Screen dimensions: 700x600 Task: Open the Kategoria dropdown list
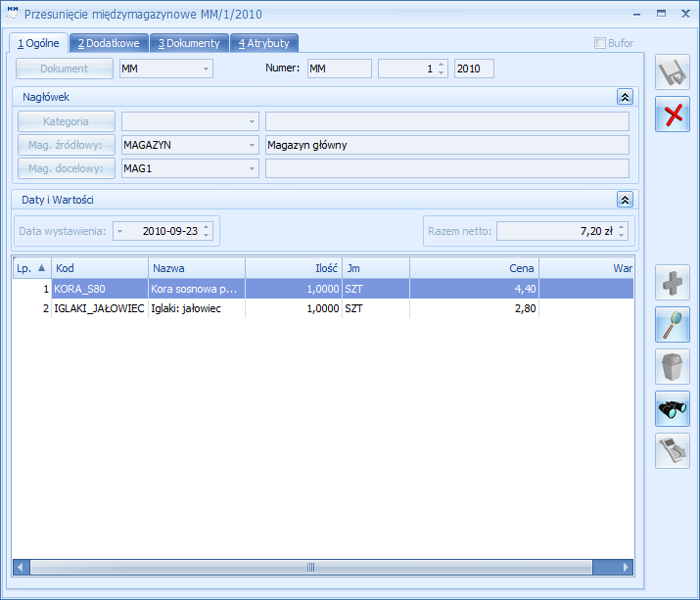[x=252, y=121]
